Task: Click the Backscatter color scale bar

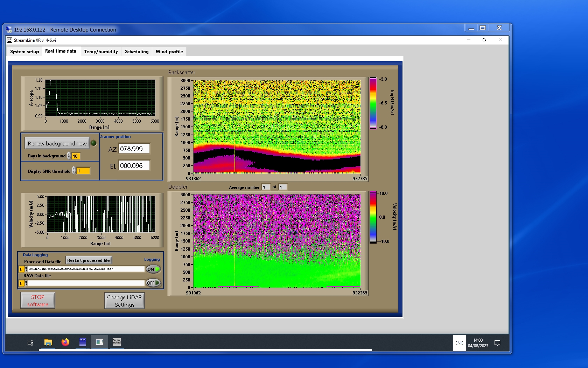Action: pos(373,103)
